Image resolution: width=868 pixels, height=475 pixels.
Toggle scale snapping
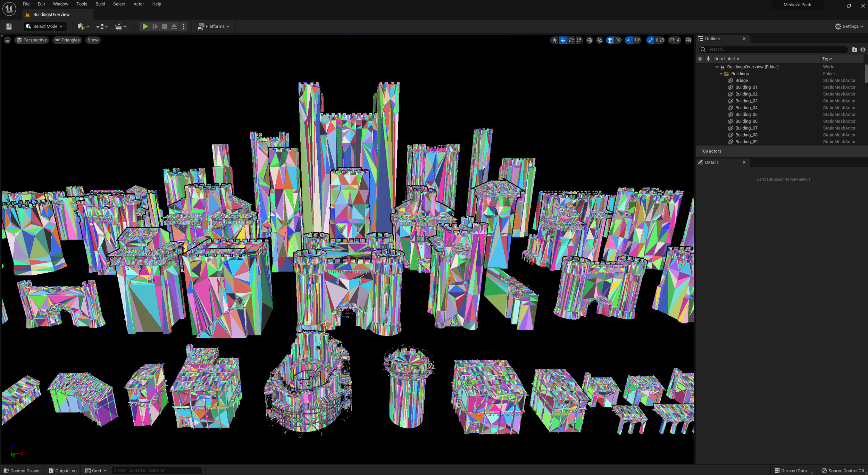(x=650, y=40)
